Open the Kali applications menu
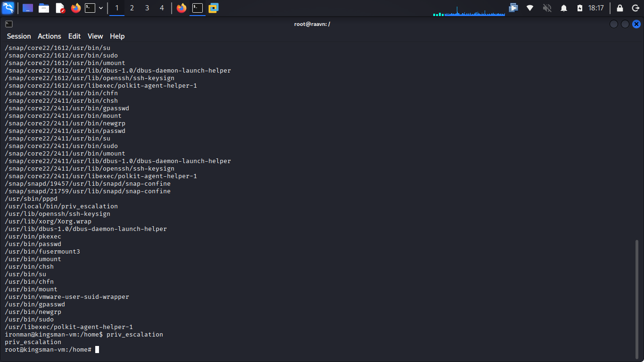 point(8,8)
